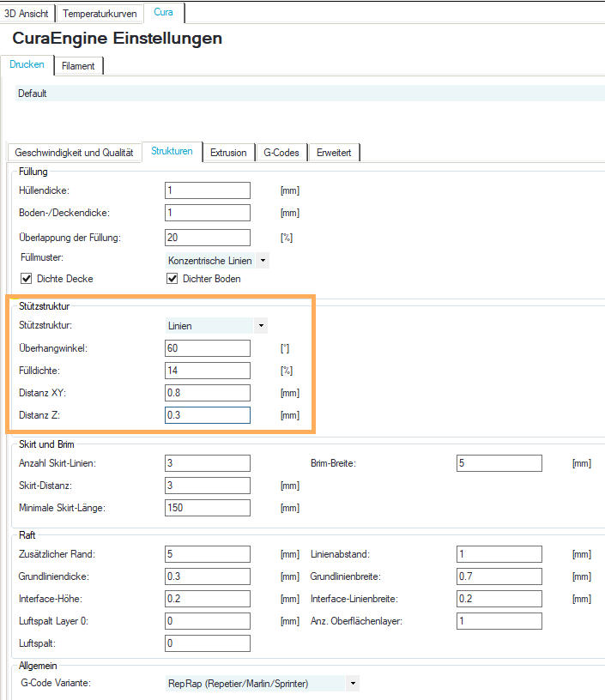Screen dimensions: 605x700
Task: Click the Fülldichte input field
Action: pos(208,371)
